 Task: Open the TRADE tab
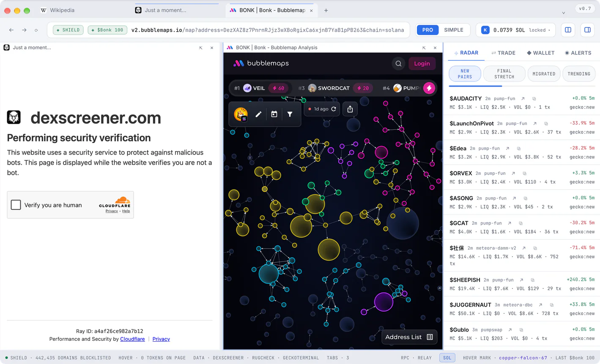click(x=503, y=53)
